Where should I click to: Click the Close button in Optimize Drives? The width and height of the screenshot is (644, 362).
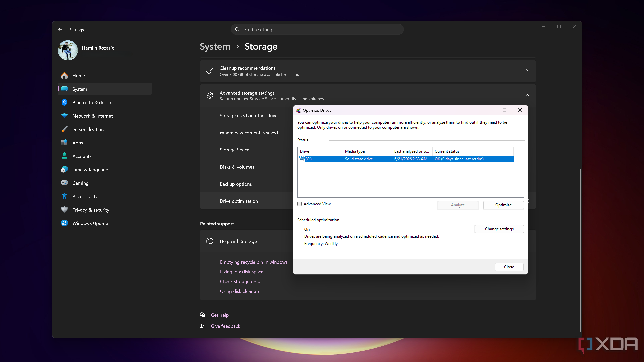point(509,267)
